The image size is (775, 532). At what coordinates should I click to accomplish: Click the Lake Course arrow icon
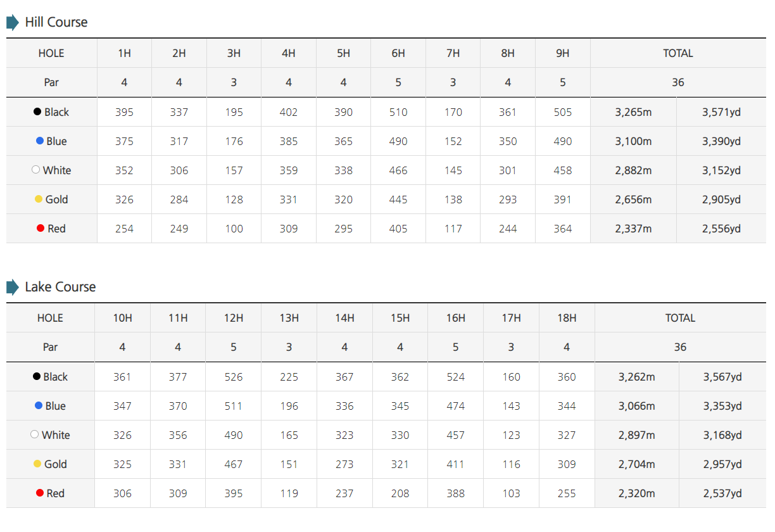tap(13, 288)
